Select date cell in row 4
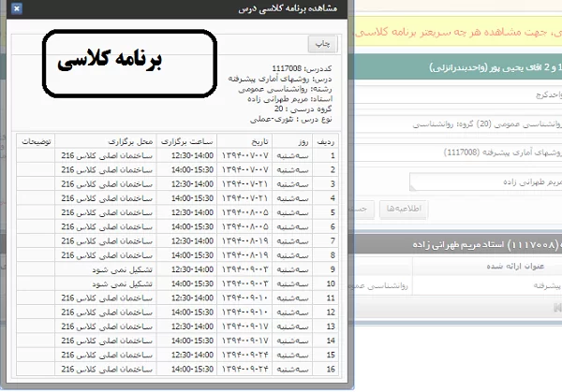 coord(244,198)
